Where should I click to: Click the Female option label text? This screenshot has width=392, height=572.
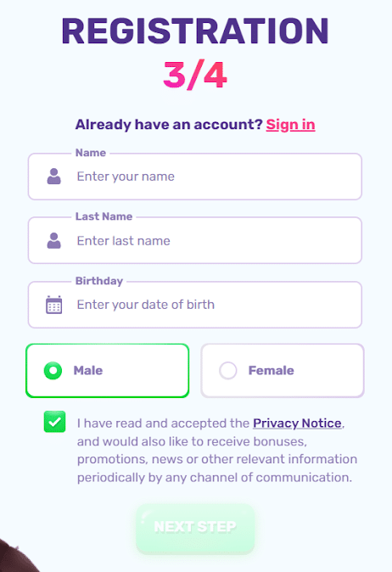point(271,371)
